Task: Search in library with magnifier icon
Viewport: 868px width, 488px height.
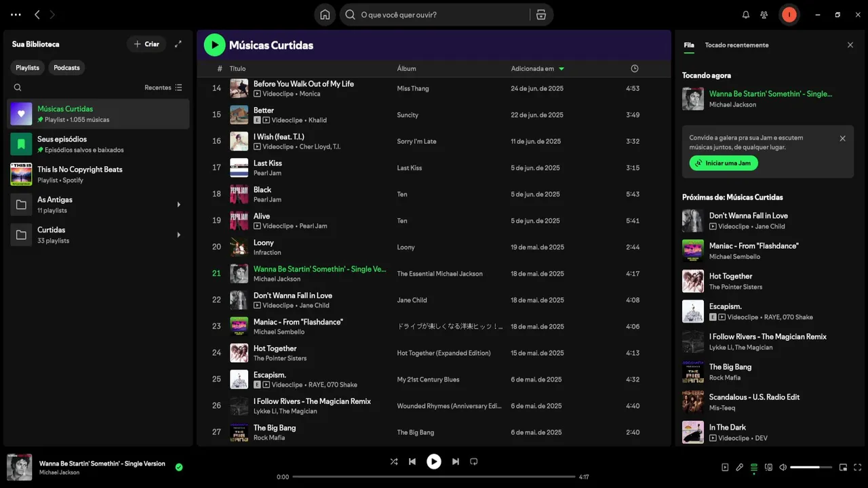Action: (18, 87)
